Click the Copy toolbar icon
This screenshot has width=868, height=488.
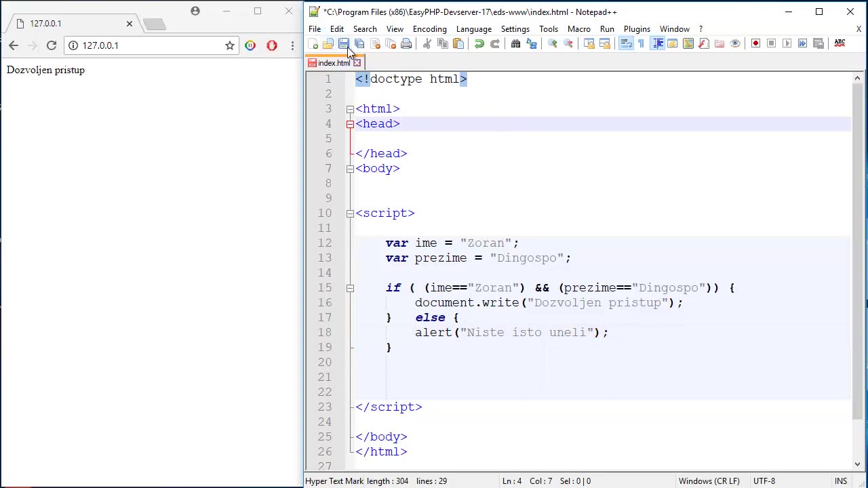[x=443, y=43]
